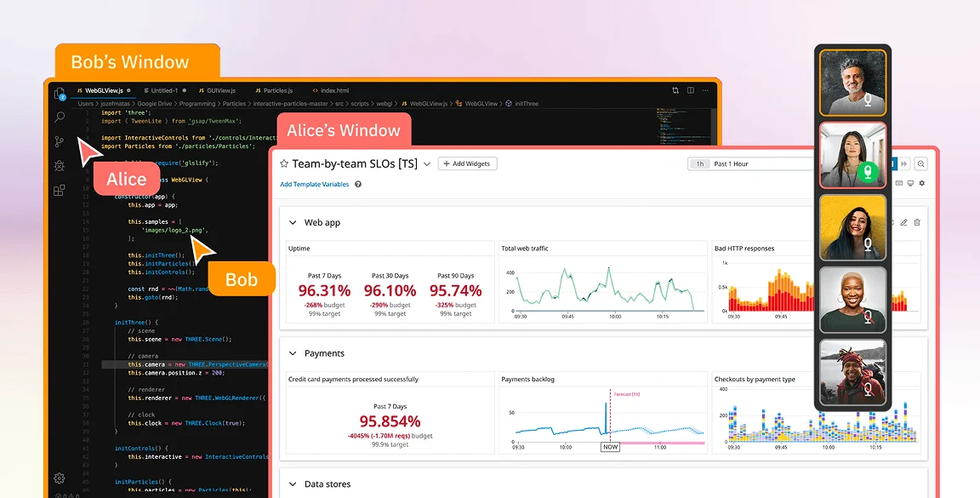
Task: Click the NOW marker on Payments backlog chart
Action: [609, 446]
